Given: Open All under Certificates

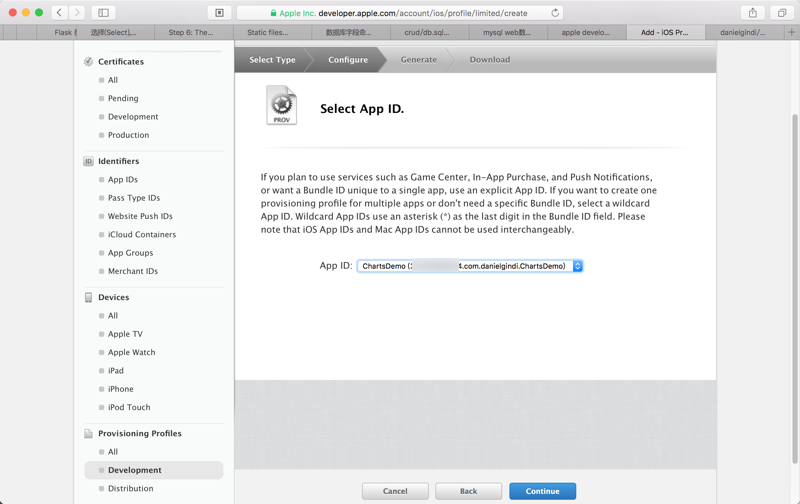Looking at the screenshot, I should coord(113,80).
